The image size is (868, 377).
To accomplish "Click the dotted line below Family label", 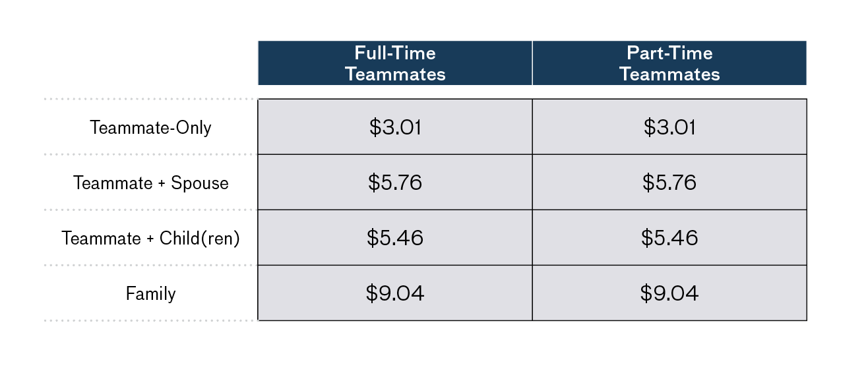I will tap(150, 320).
